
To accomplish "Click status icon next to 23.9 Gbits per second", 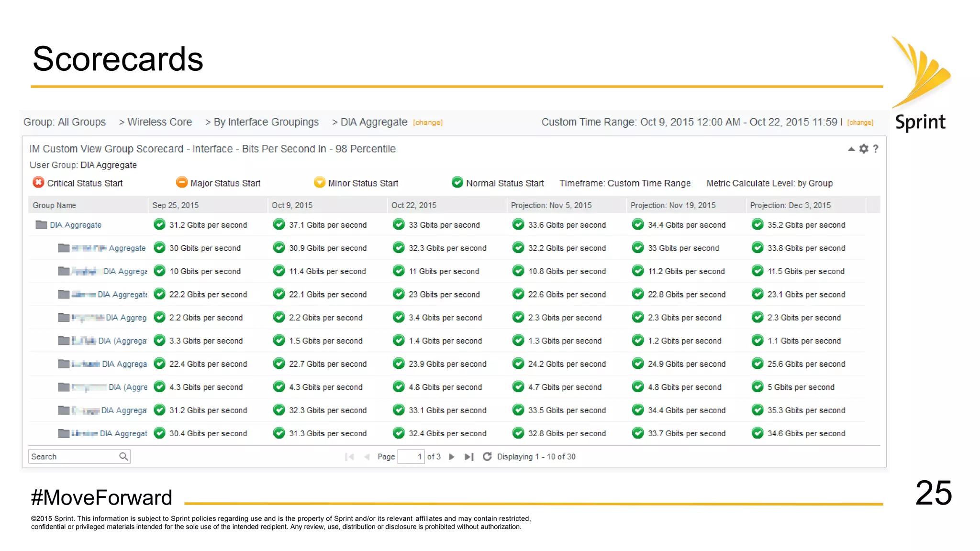I will [x=399, y=364].
